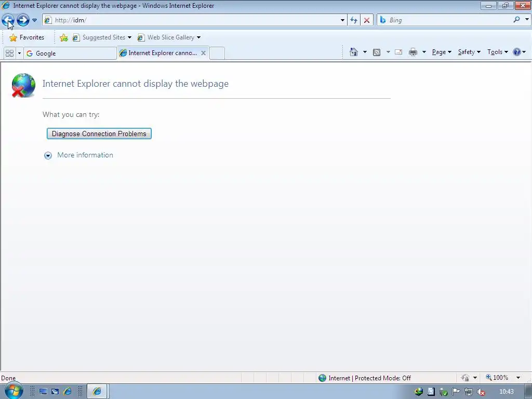This screenshot has height=399, width=532.
Task: Open Suggested Sites in favorites bar
Action: [102, 37]
